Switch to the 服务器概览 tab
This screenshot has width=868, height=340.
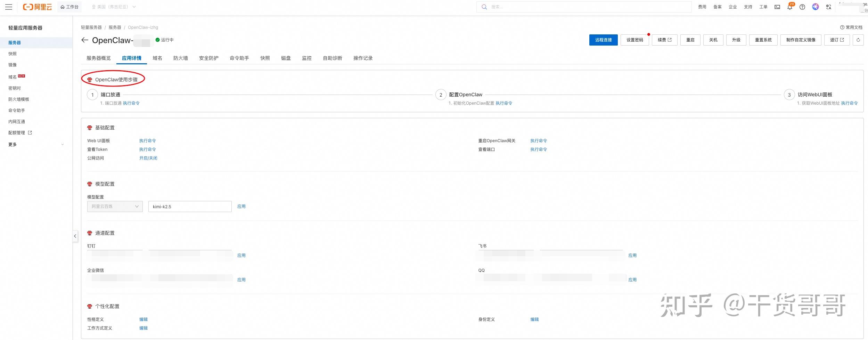pos(99,58)
